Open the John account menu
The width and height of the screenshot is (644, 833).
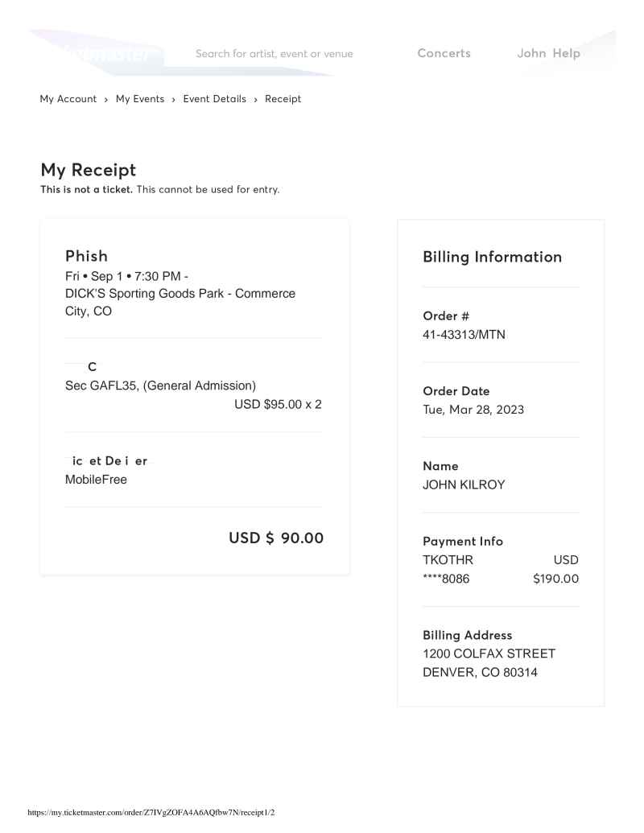click(x=531, y=53)
